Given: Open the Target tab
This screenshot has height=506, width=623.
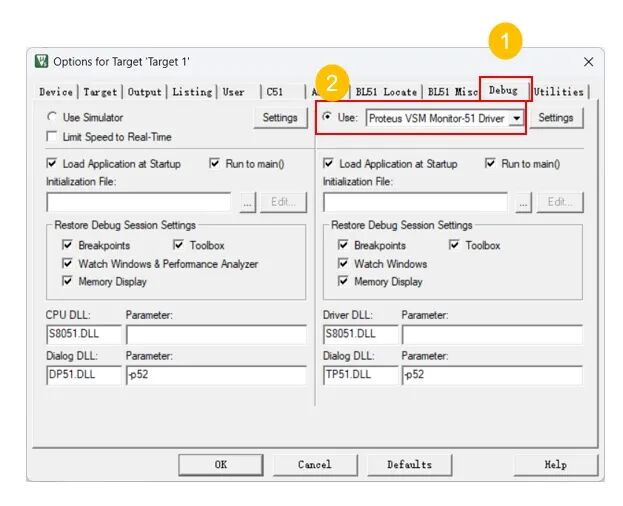Looking at the screenshot, I should click(x=100, y=92).
